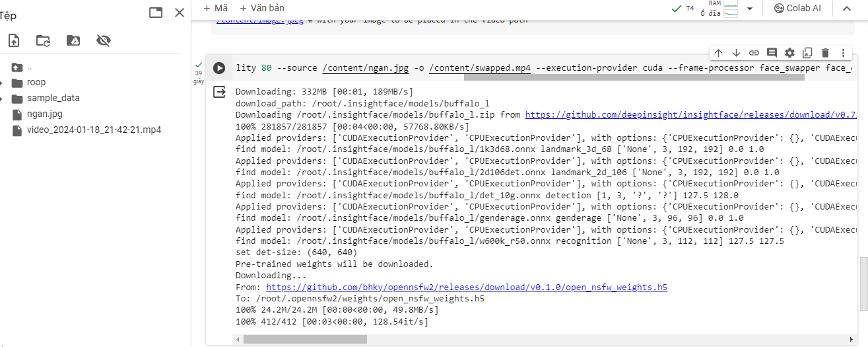This screenshot has height=347, width=868.
Task: Click the upload file icon in Files panel
Action: (14, 41)
